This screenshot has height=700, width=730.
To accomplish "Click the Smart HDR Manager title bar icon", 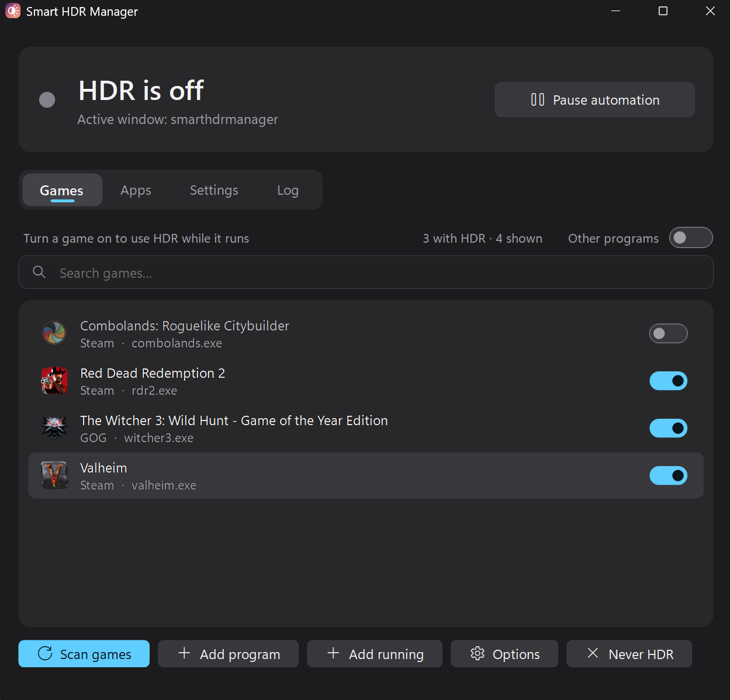I will coord(13,11).
